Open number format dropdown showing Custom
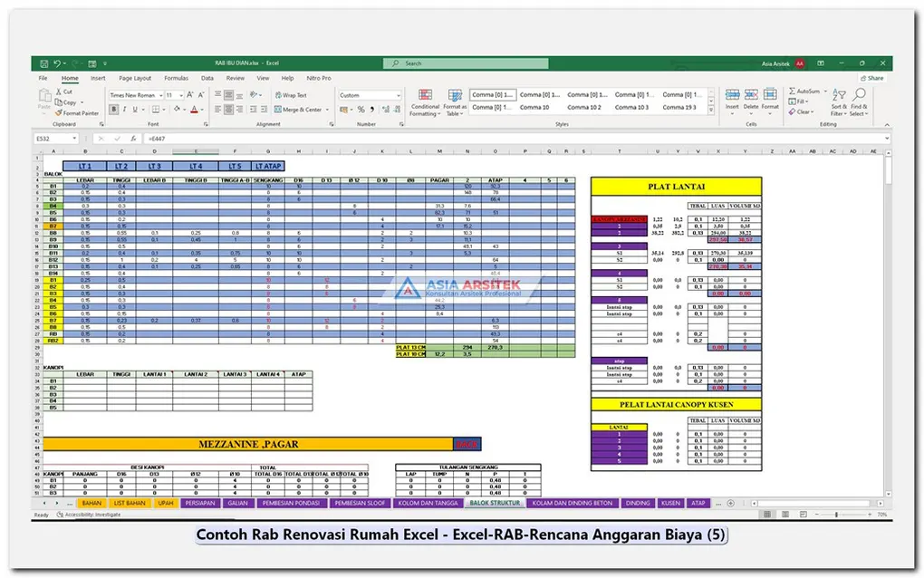924x578 pixels. (x=399, y=95)
